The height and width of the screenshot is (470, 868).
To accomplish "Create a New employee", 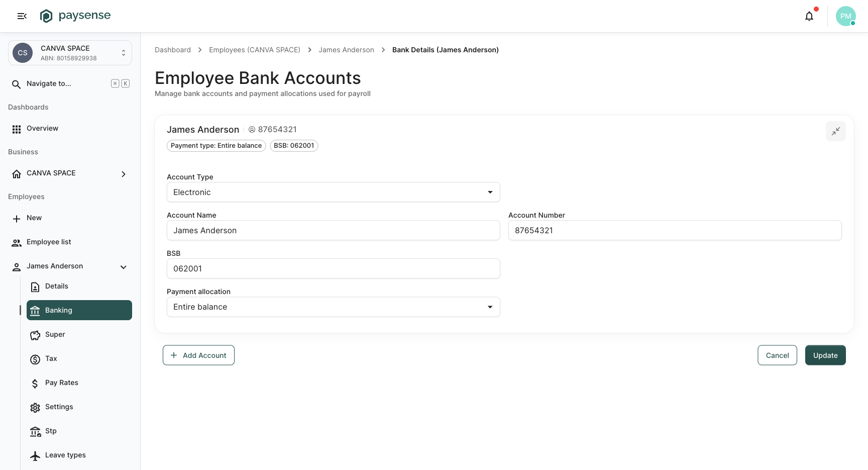I will point(70,218).
